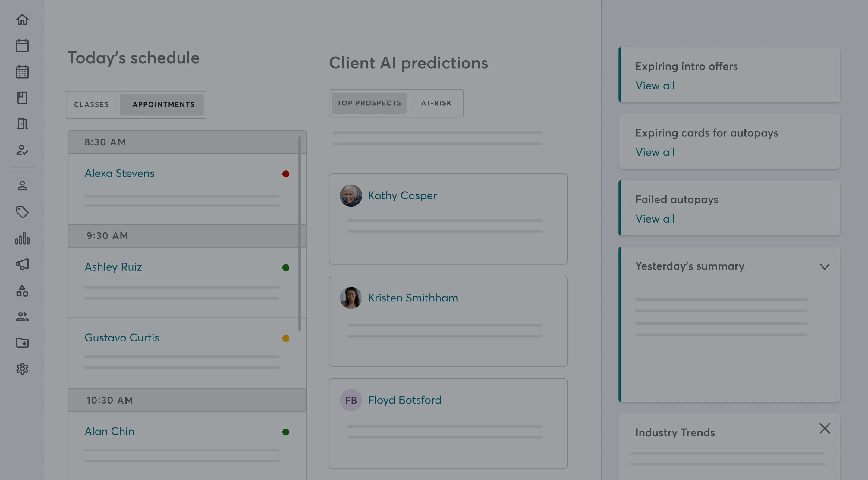Screen dimensions: 868x480
Task: Click Kathy Casper's profile photo
Action: pos(351,195)
